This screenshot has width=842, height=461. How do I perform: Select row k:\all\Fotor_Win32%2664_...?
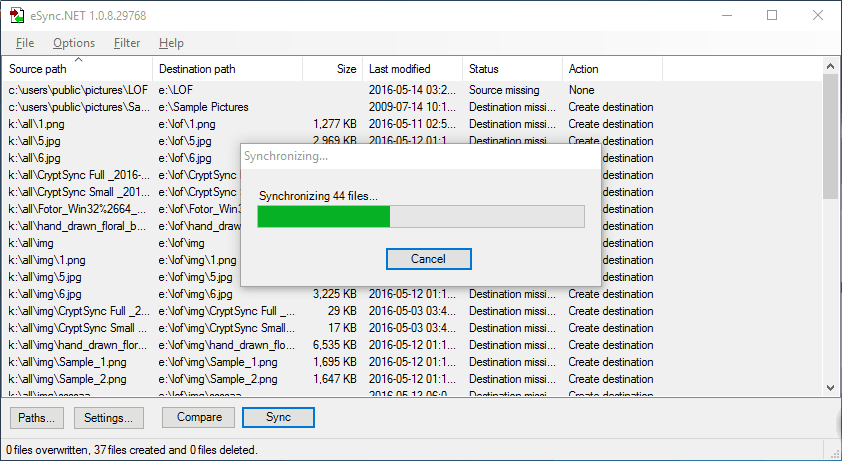77,209
